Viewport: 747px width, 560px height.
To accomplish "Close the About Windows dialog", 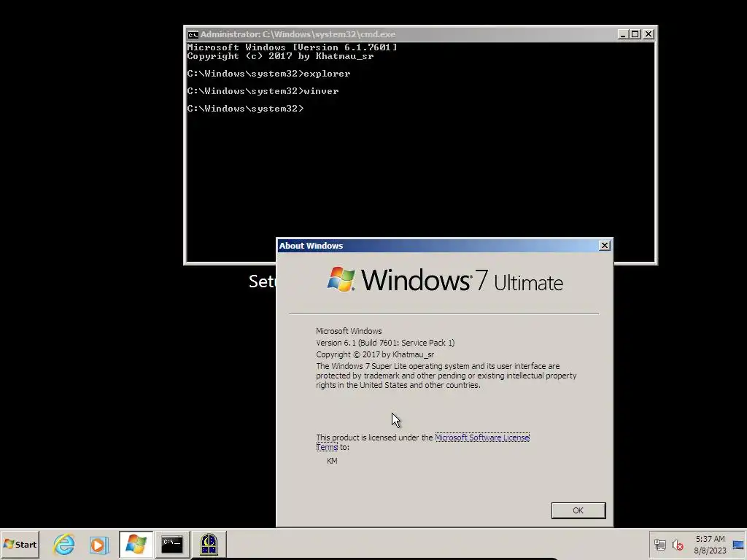I will point(605,245).
